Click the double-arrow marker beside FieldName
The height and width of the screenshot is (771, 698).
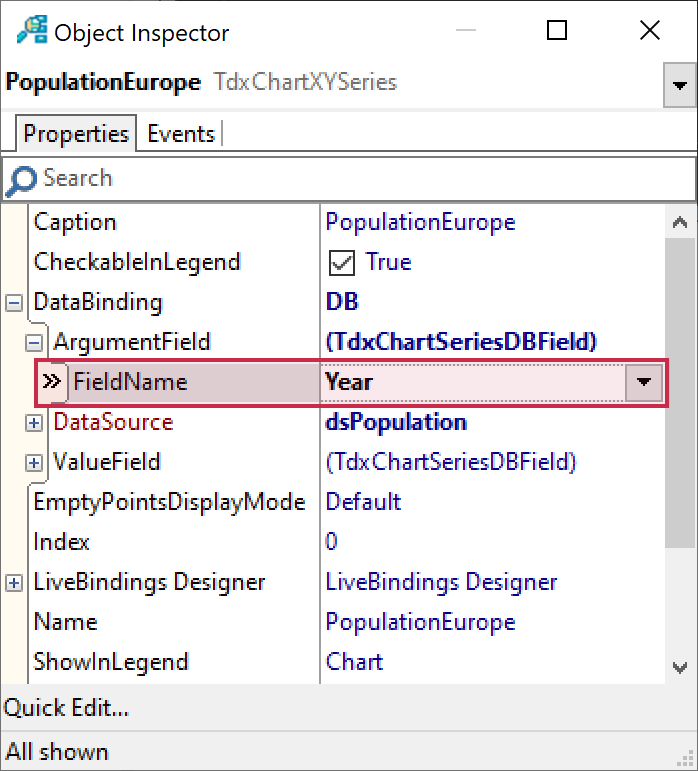[53, 382]
